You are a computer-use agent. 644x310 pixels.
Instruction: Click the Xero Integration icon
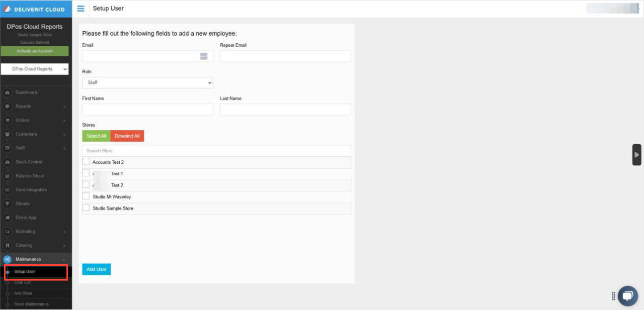7,190
